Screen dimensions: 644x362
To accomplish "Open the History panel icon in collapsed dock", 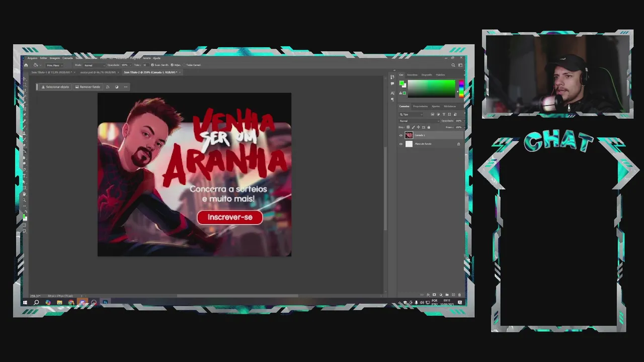I will [392, 77].
